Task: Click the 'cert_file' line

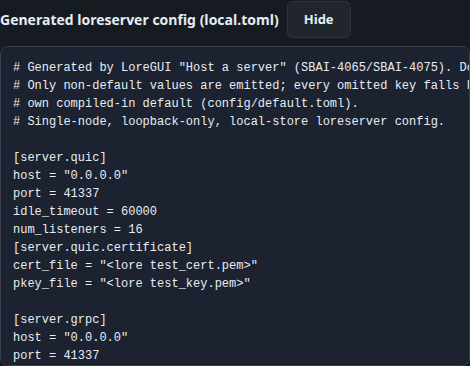Action: (135, 265)
